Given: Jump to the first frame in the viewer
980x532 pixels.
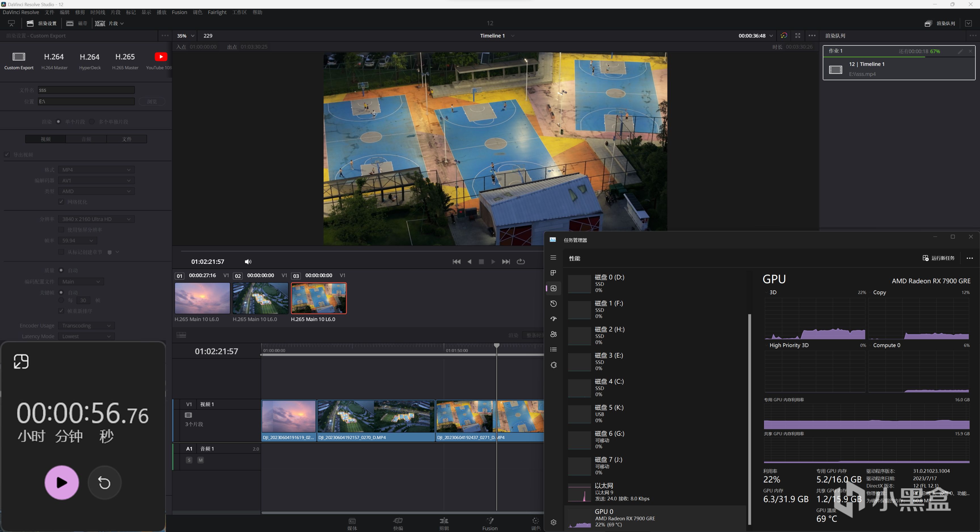Looking at the screenshot, I should tap(457, 262).
